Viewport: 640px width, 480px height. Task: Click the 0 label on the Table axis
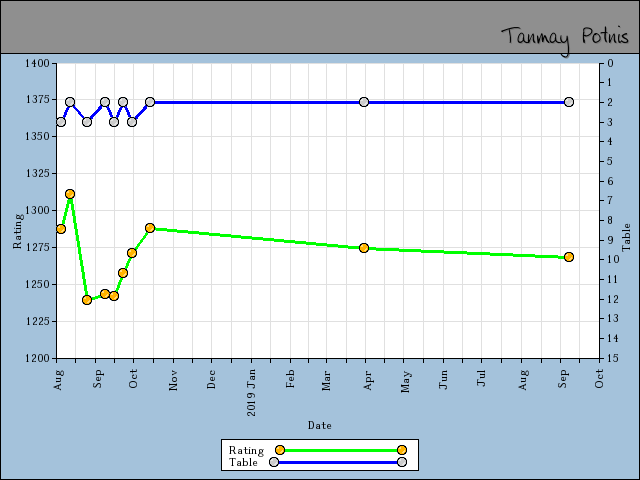(610, 63)
